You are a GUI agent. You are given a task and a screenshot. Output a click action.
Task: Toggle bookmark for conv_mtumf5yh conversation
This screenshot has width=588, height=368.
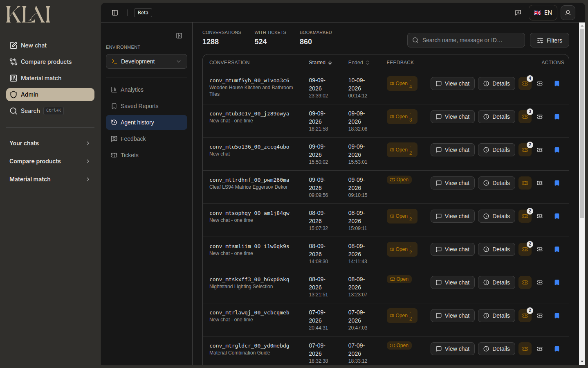[x=557, y=84]
